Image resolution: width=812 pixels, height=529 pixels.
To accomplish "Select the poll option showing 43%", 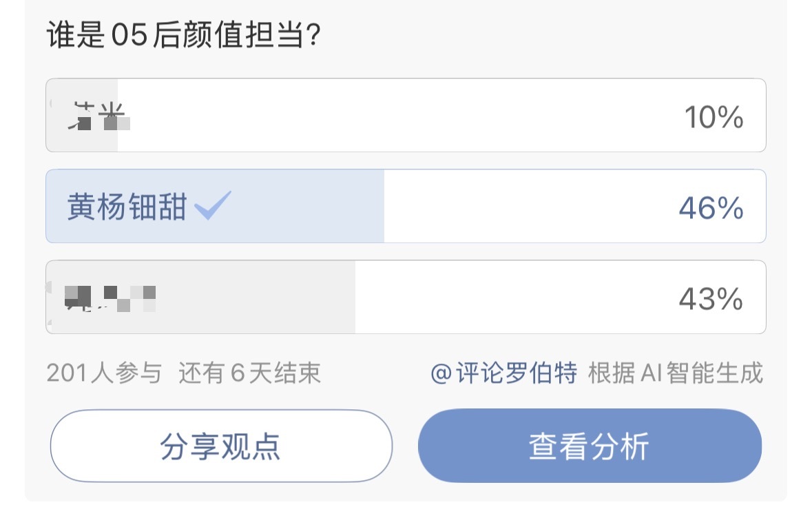I will coord(405,297).
